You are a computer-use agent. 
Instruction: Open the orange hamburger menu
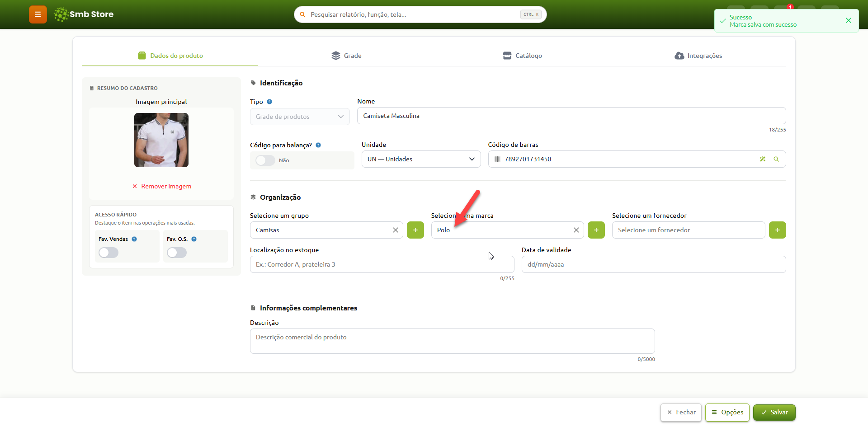click(38, 14)
